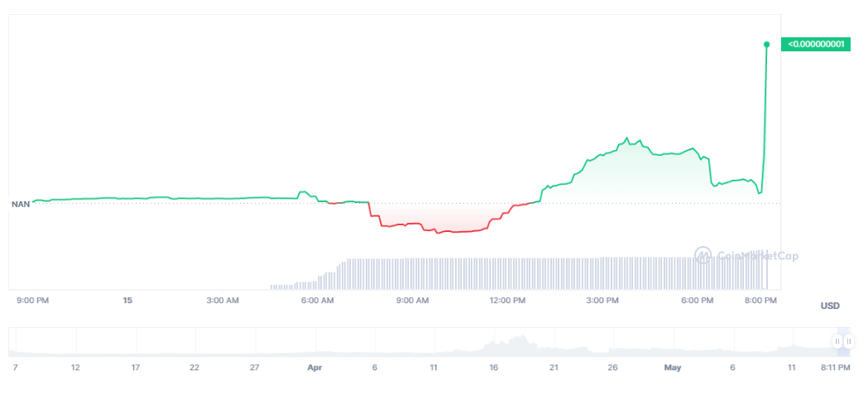Click the 8:00 PM axis label
Screen dimensions: 868x396
[x=760, y=301]
